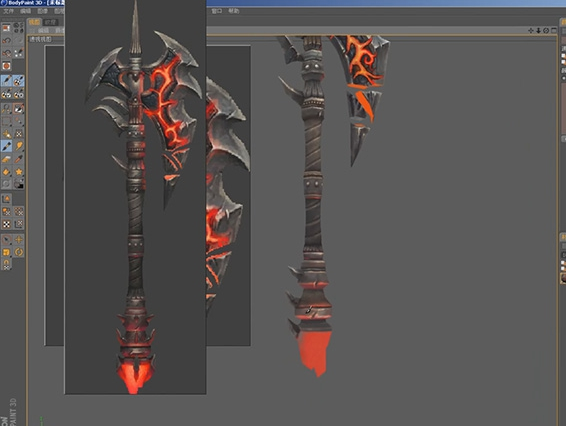Click the brush-with-white-dots icon

click(x=18, y=53)
